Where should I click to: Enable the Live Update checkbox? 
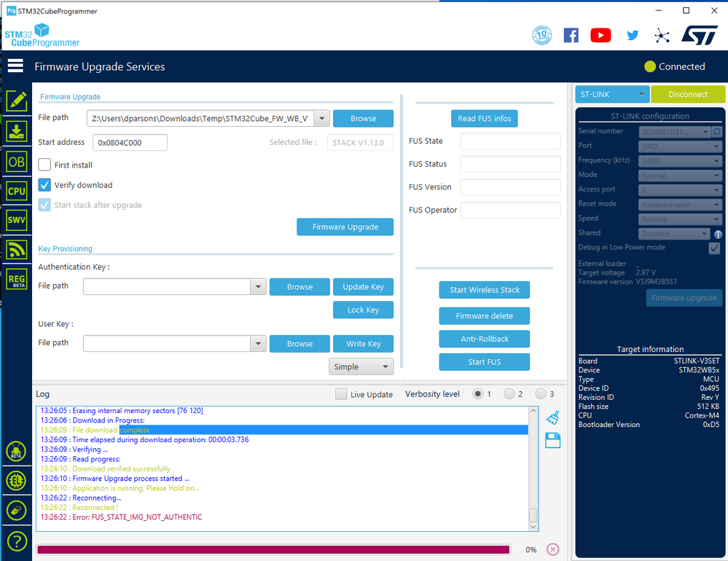tap(341, 394)
